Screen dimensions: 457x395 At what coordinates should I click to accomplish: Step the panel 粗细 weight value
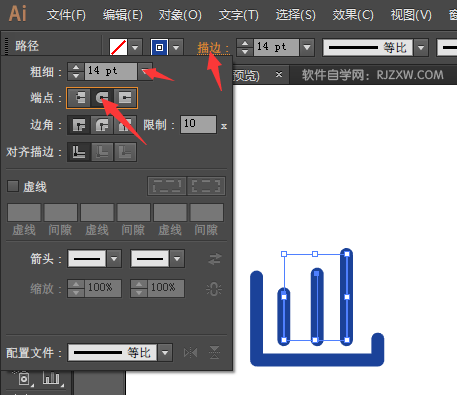(x=76, y=71)
